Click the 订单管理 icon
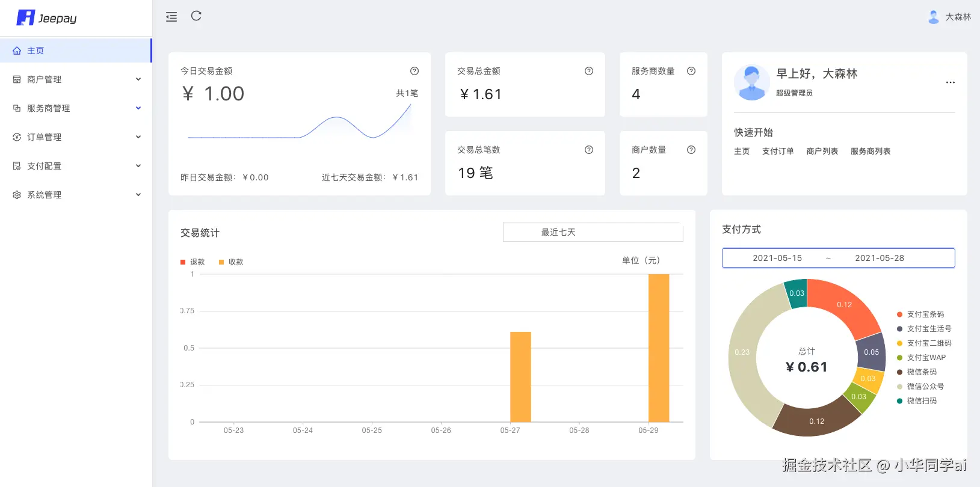 click(x=17, y=137)
